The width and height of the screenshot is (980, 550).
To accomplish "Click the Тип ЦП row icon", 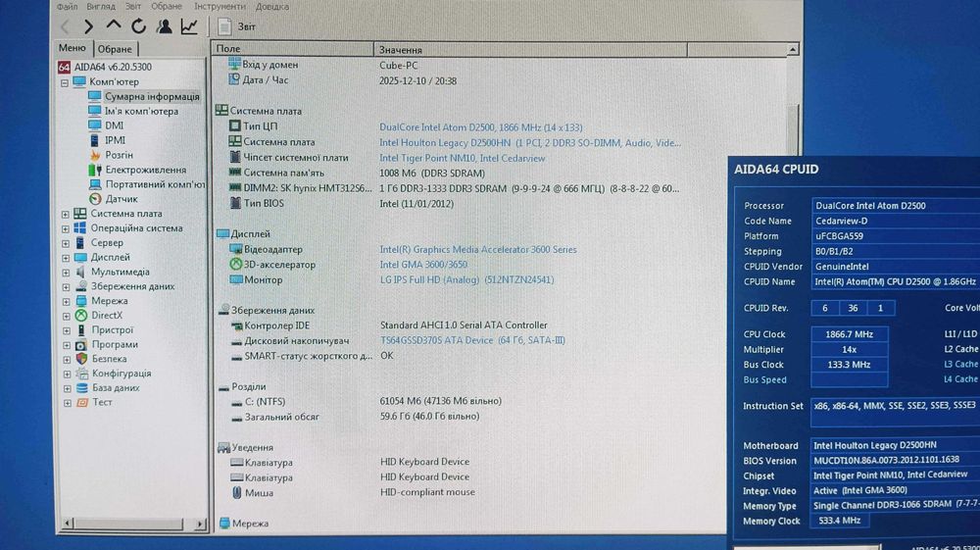I will (235, 126).
